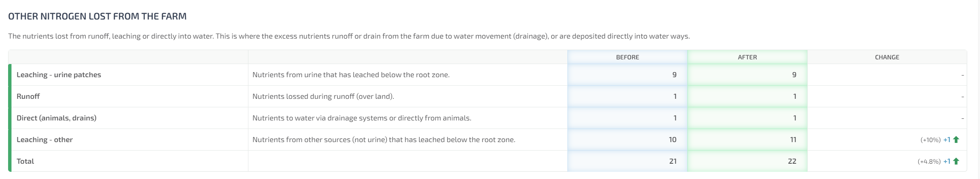Image resolution: width=980 pixels, height=179 pixels.
Task: Select the Before value 10 for Leaching - other
Action: click(x=672, y=140)
